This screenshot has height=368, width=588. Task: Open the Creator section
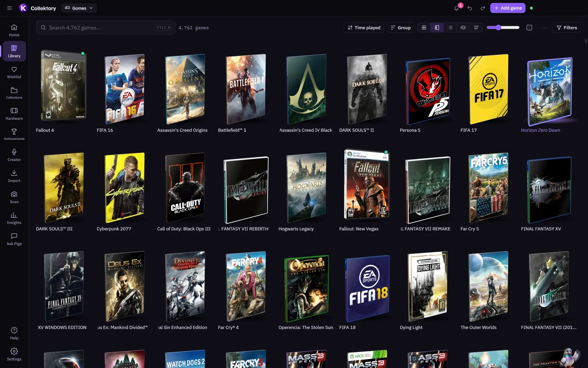(x=14, y=155)
